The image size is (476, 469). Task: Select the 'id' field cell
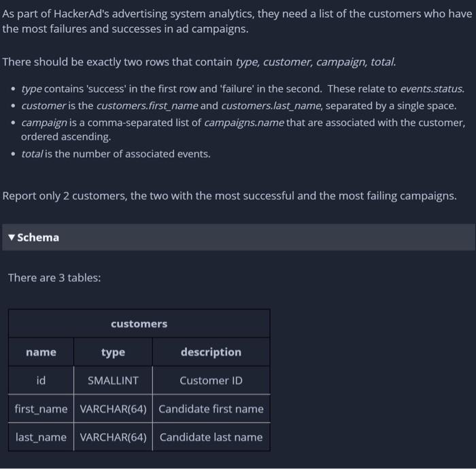click(x=41, y=381)
